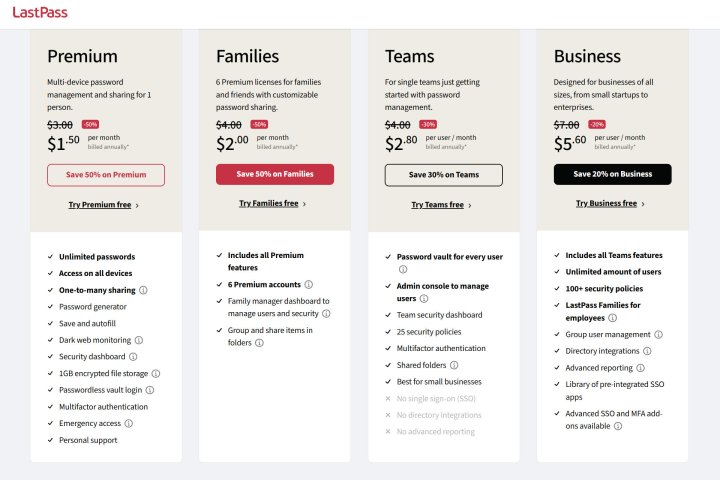Click the Try Teams free link
This screenshot has height=480, width=720.
[442, 204]
